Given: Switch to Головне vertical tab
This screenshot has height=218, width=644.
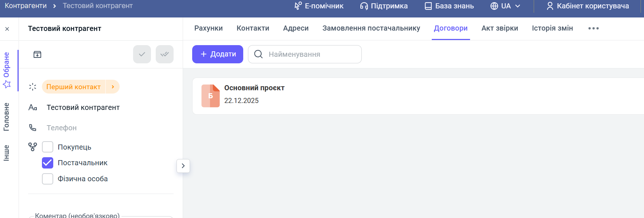Looking at the screenshot, I should (x=7, y=117).
